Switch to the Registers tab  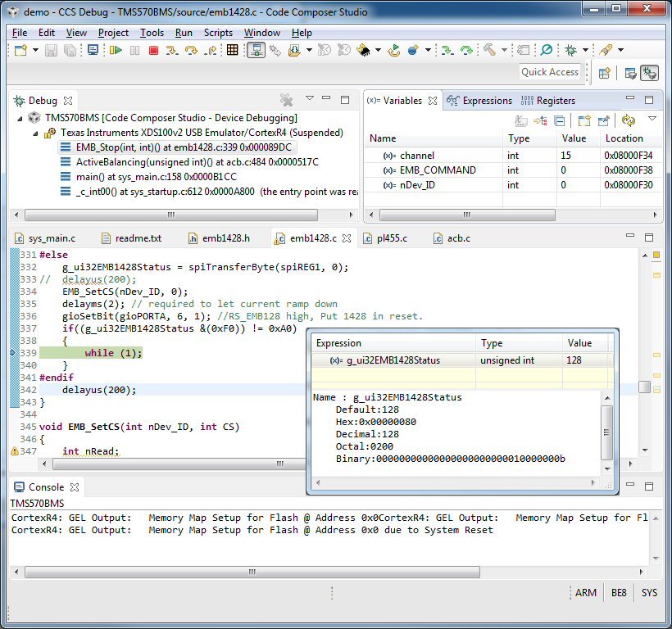click(x=548, y=101)
